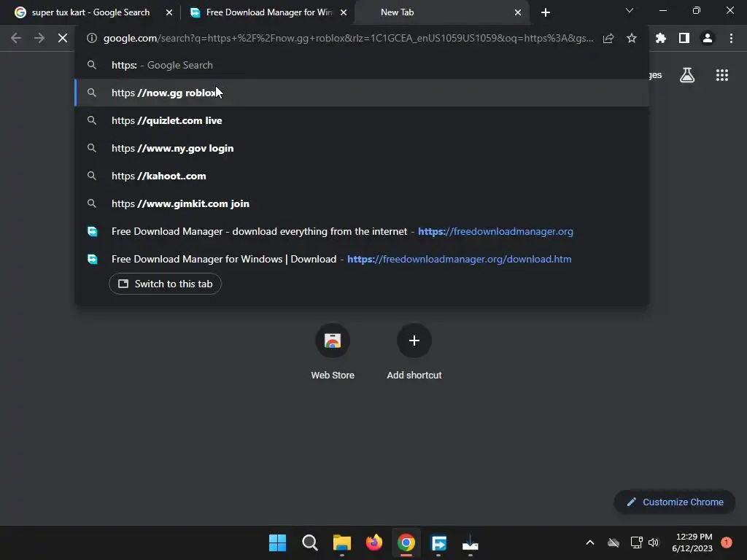
Task: Open network status tray icon
Action: 636,542
